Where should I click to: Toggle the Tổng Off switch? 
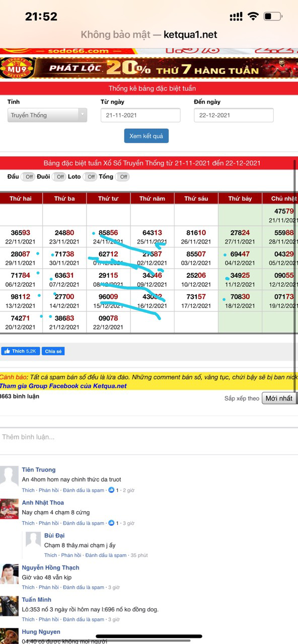coord(123,177)
